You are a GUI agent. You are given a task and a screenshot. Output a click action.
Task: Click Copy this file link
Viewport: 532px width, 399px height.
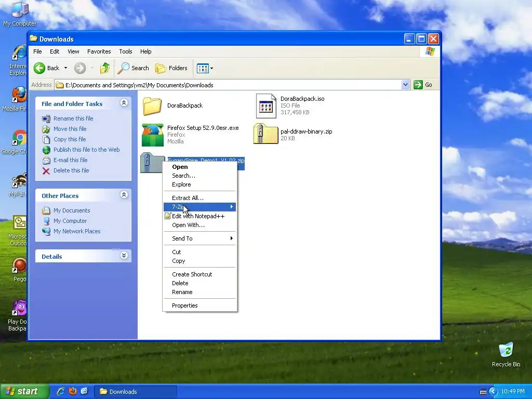pyautogui.click(x=70, y=139)
